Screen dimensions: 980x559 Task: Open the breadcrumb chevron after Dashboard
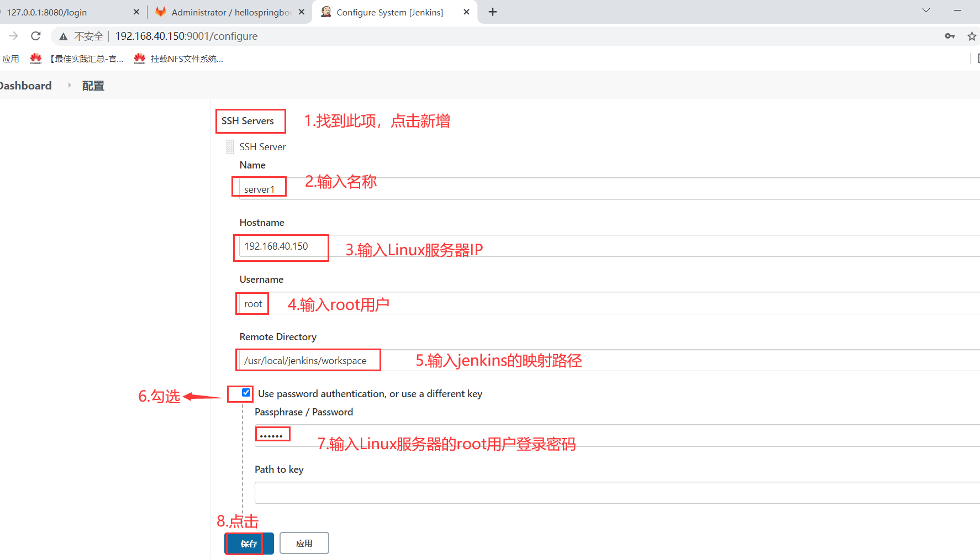click(70, 85)
